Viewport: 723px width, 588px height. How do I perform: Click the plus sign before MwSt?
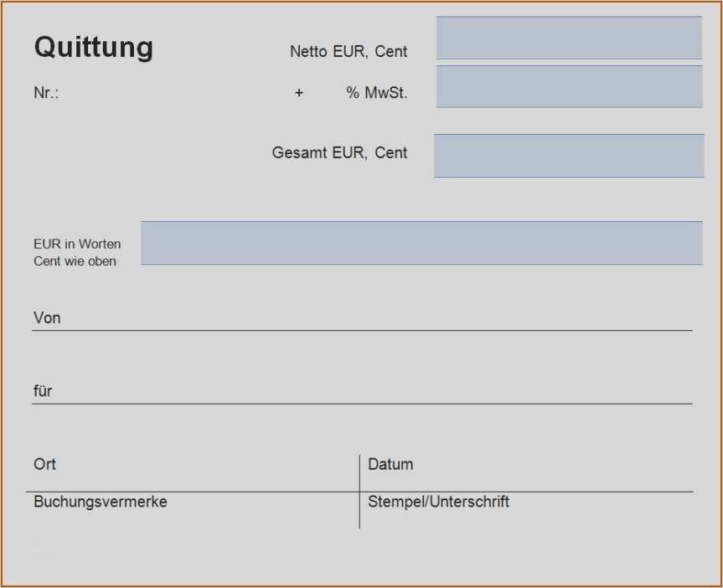tap(299, 93)
